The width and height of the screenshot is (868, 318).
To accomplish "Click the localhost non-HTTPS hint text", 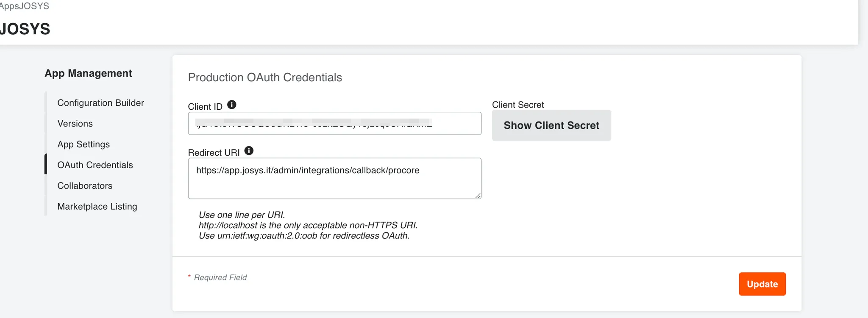I will [308, 225].
